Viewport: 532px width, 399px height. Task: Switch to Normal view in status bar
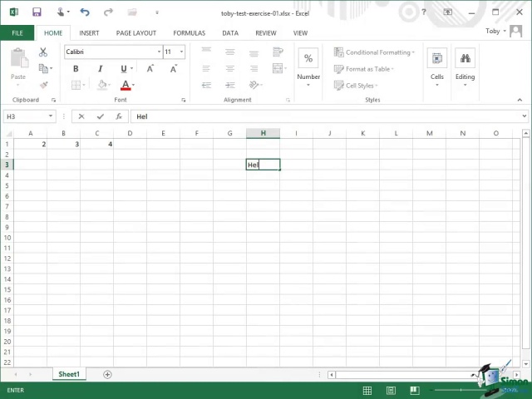pos(367,390)
